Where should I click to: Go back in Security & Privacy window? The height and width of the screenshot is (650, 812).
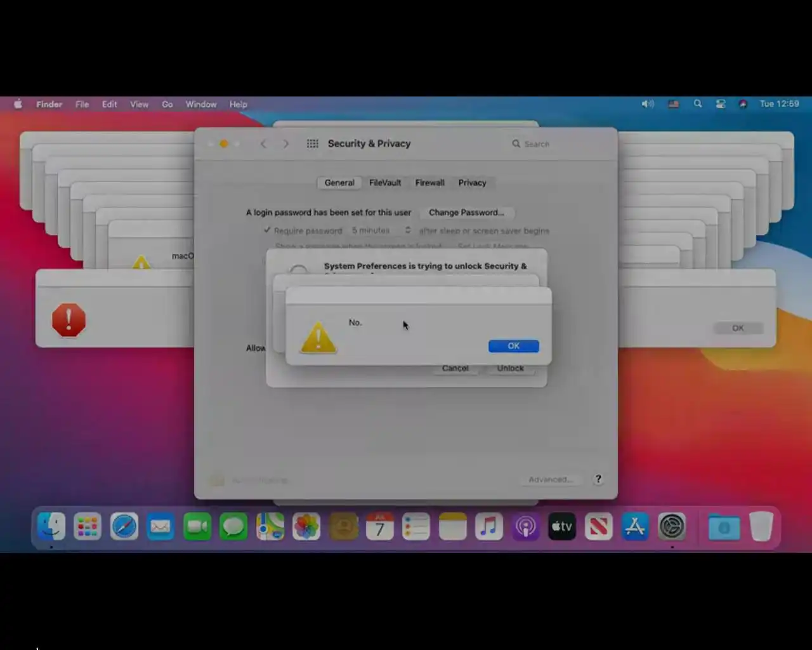[263, 143]
